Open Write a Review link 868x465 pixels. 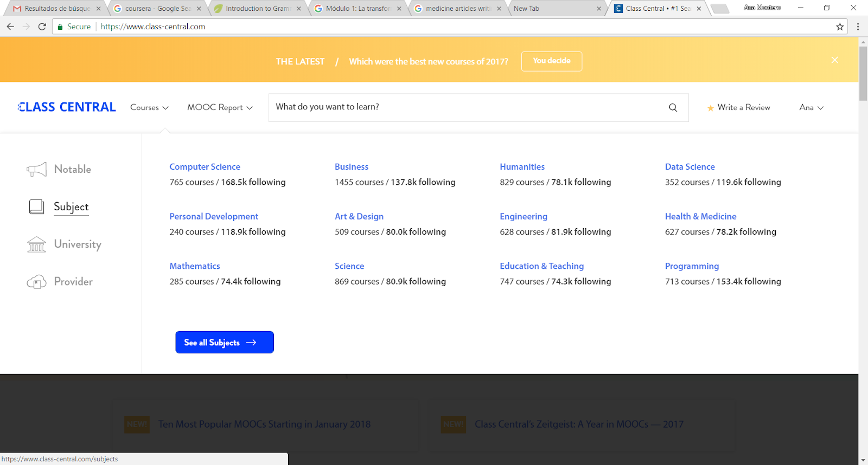click(x=744, y=107)
